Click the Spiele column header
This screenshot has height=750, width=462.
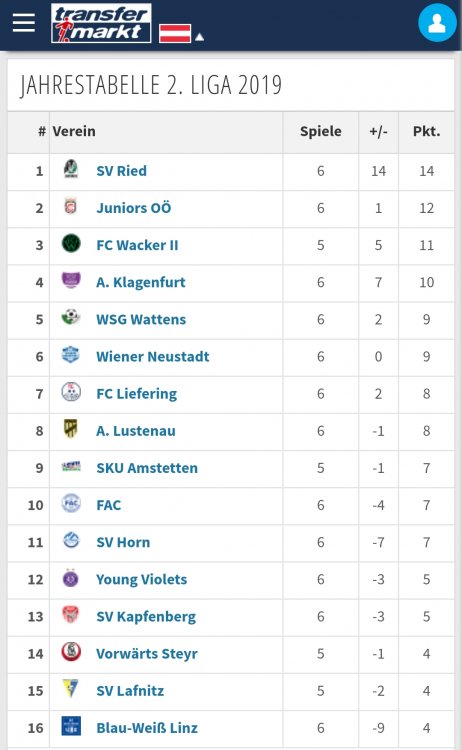321,132
